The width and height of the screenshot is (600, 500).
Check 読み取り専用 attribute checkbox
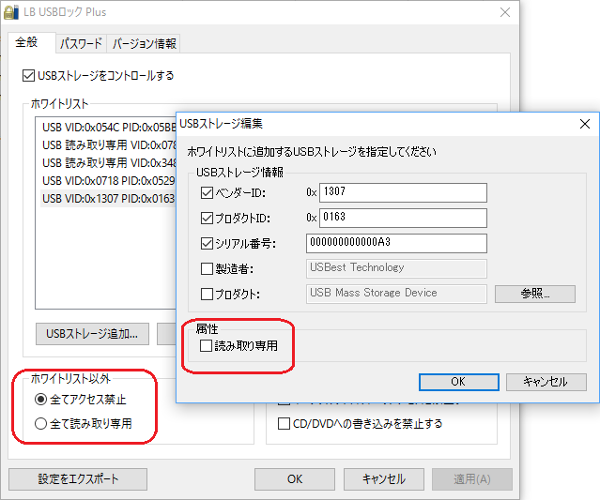[x=206, y=346]
